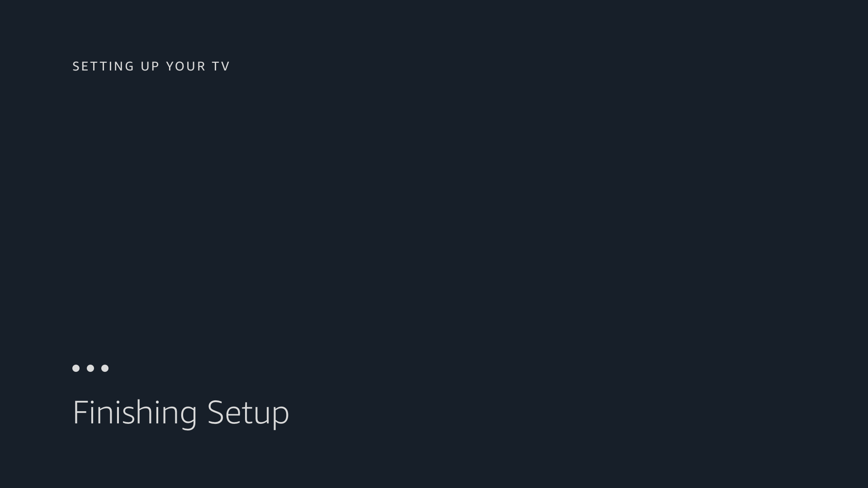Click the word "SETTING" in the header
Viewport: 868px width, 488px height.
(104, 66)
